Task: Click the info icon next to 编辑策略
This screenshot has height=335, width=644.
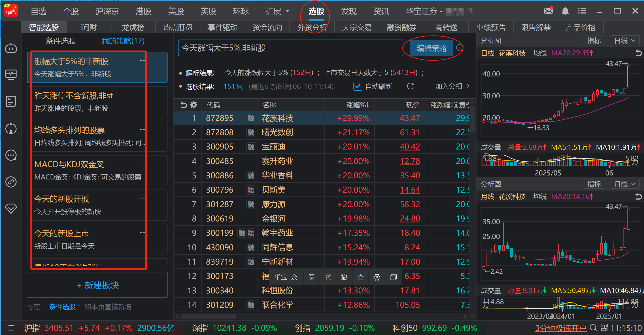Action: pyautogui.click(x=459, y=47)
